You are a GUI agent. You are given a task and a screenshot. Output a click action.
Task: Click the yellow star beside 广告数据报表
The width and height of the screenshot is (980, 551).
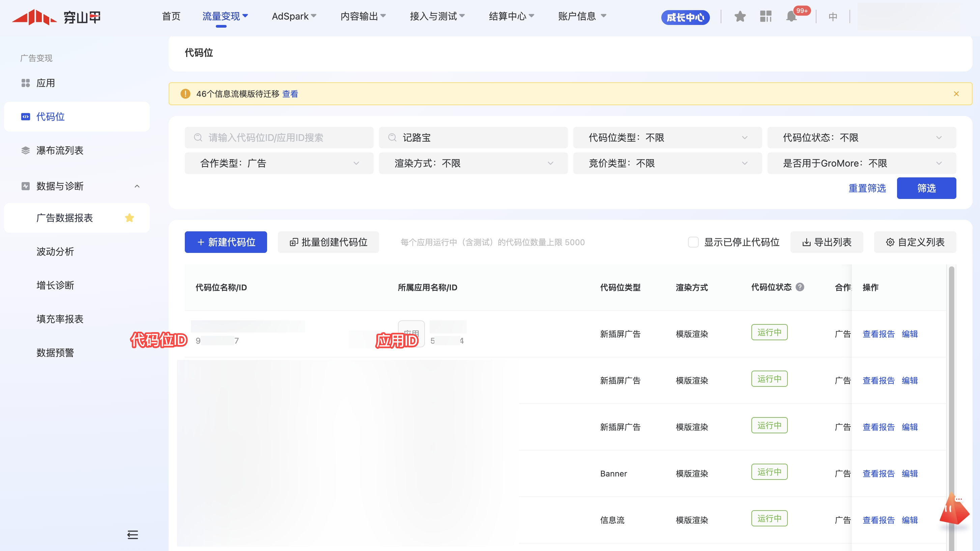[x=129, y=217]
